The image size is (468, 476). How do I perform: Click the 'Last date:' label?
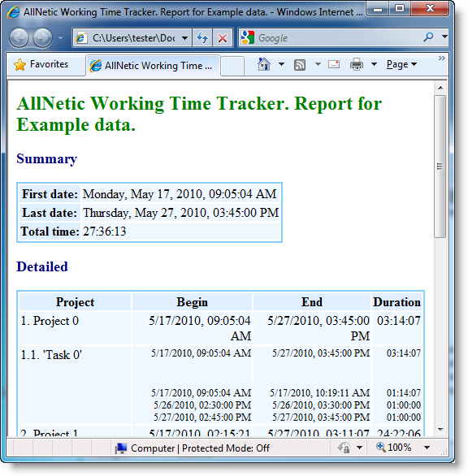[50, 213]
